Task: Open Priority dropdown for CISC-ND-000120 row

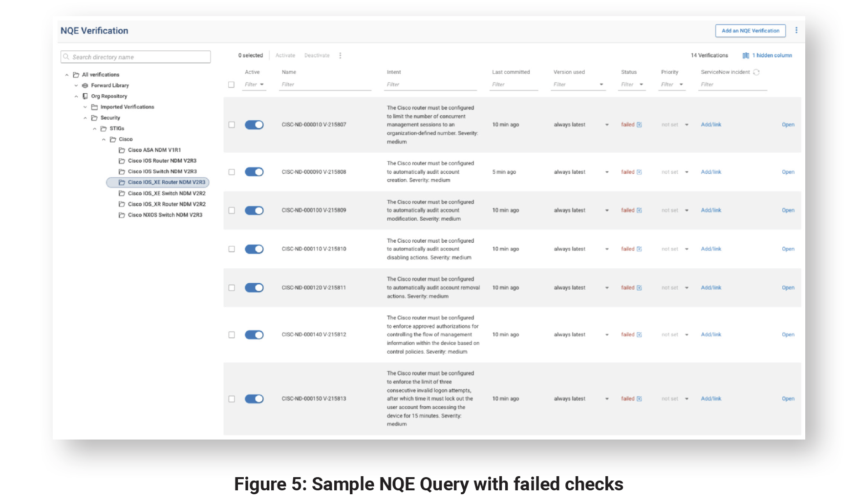Action: click(x=687, y=288)
